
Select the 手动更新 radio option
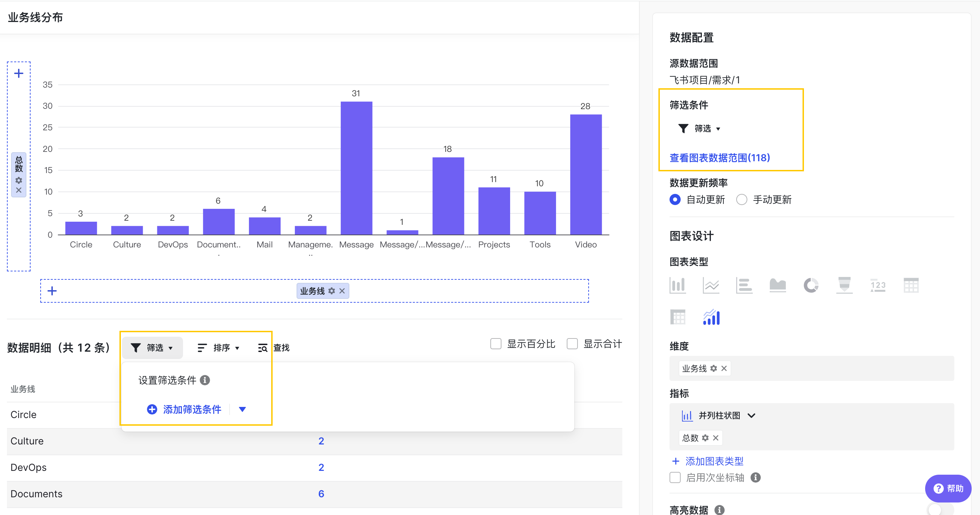click(741, 200)
